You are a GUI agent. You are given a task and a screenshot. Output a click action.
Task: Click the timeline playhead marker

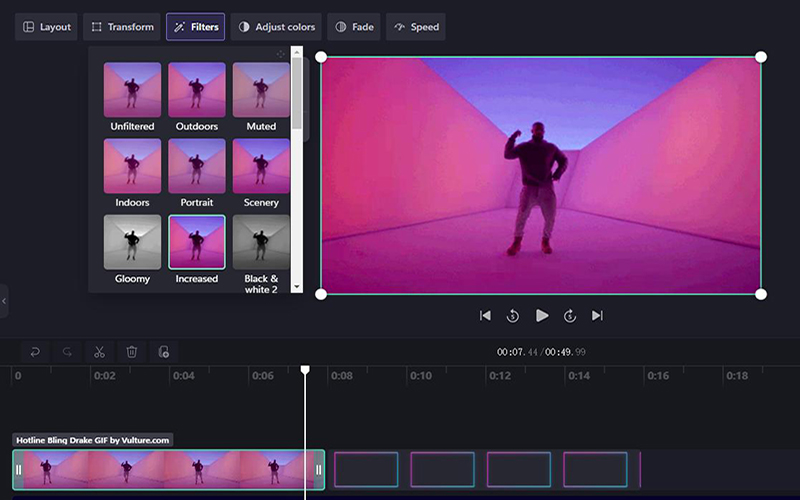(305, 369)
